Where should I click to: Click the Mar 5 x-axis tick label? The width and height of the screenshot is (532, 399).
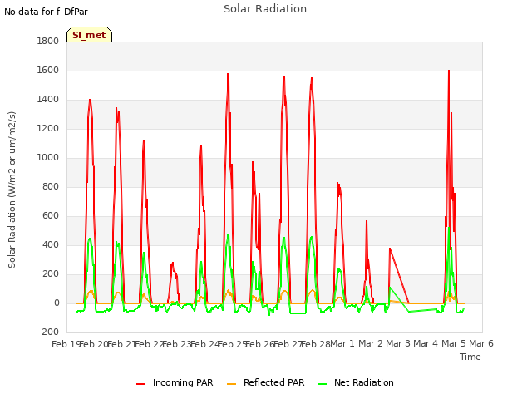click(x=454, y=343)
